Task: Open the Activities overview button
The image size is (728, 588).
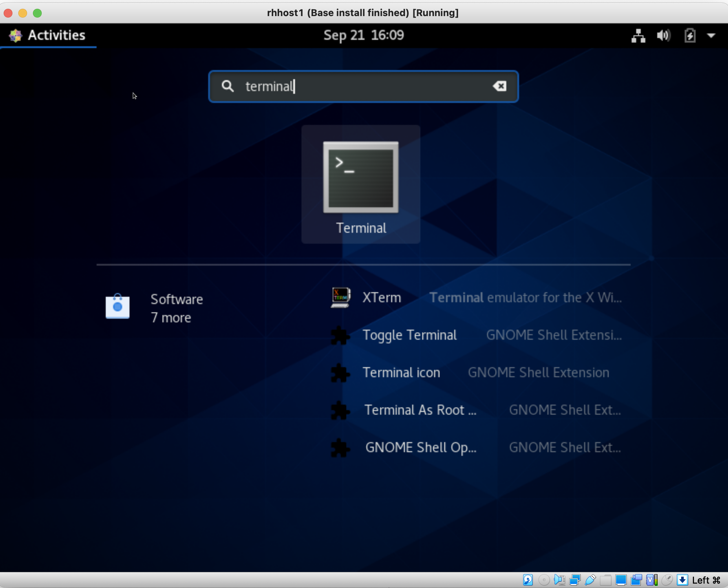Action: [x=48, y=35]
